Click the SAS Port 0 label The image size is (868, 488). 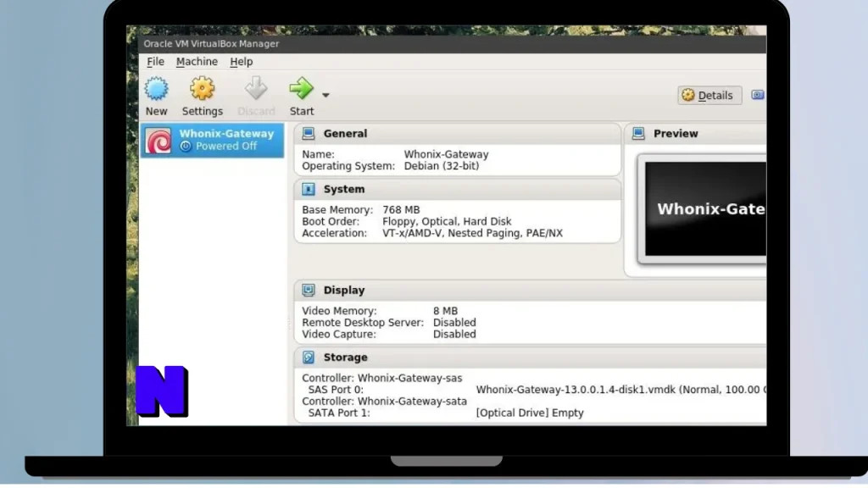[336, 390]
